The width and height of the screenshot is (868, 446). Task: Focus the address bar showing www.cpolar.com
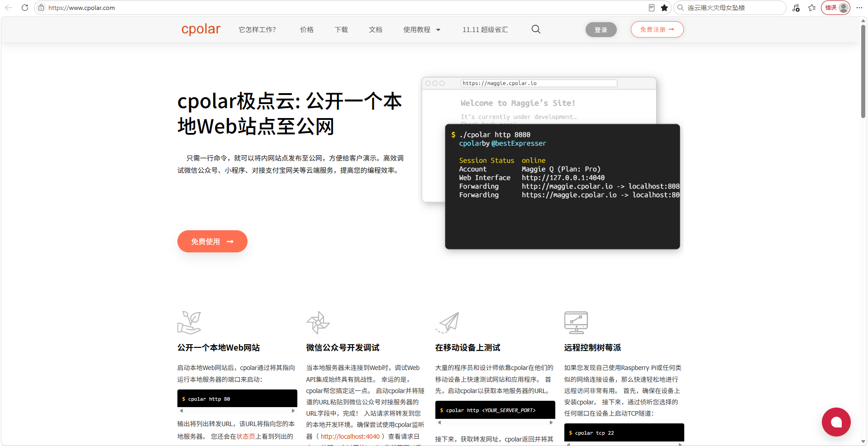(344, 8)
